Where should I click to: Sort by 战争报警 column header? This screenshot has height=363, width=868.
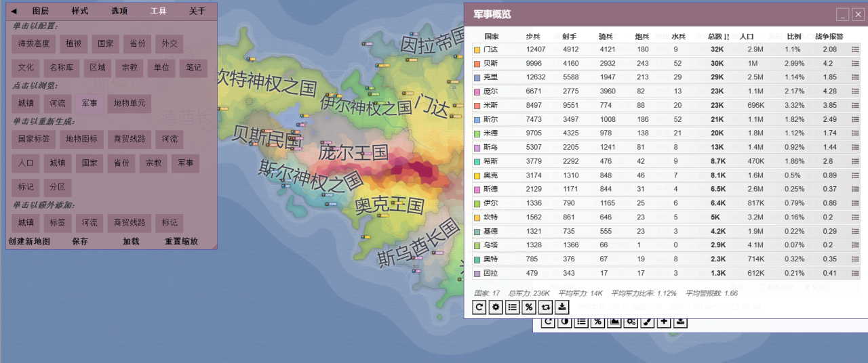point(829,37)
